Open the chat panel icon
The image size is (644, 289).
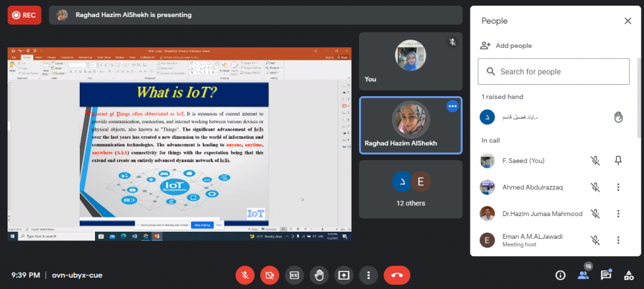(x=606, y=275)
